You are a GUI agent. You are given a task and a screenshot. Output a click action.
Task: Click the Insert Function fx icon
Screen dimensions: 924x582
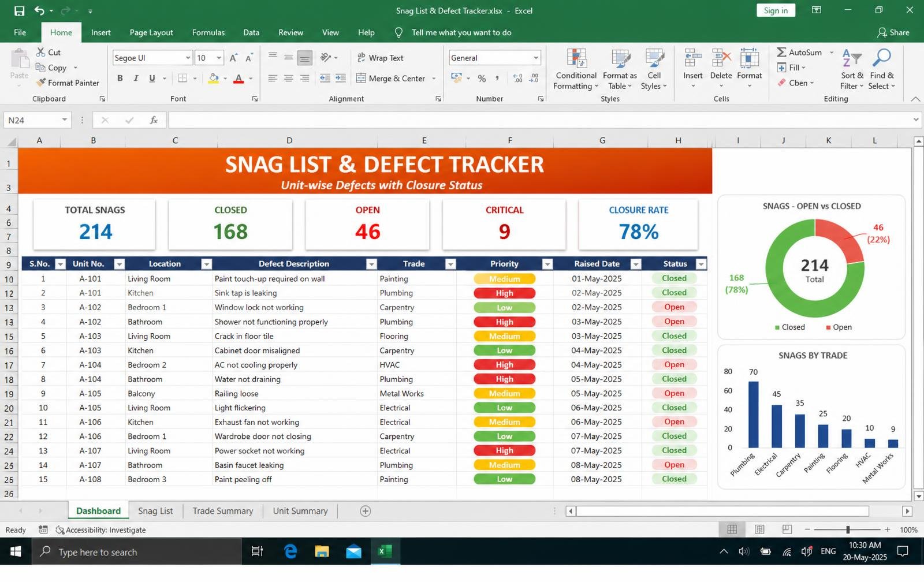point(154,120)
